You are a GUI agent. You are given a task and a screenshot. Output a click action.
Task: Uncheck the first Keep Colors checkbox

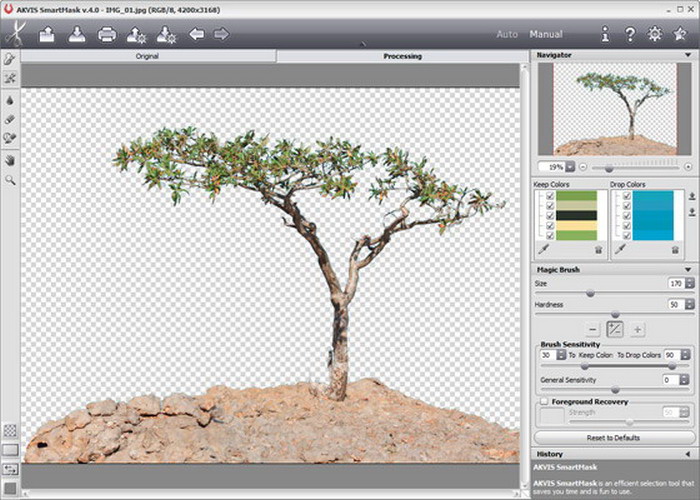(x=550, y=196)
